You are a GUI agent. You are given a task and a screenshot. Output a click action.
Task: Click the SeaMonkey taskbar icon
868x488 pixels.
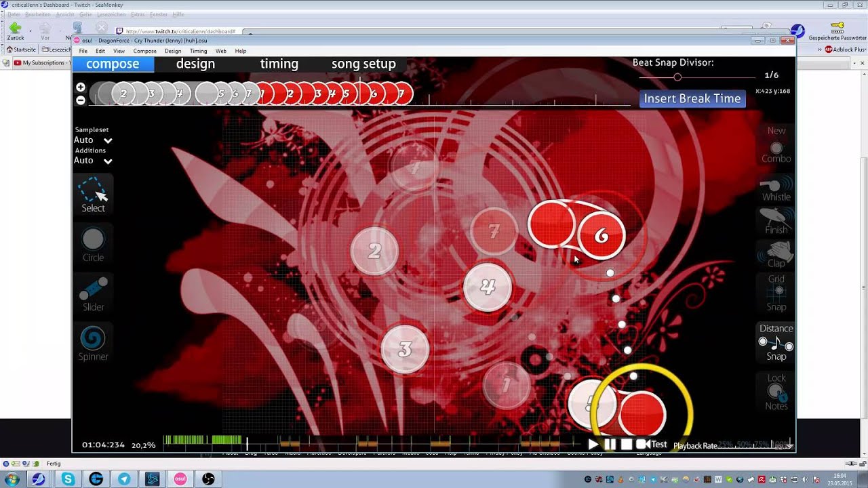click(39, 479)
